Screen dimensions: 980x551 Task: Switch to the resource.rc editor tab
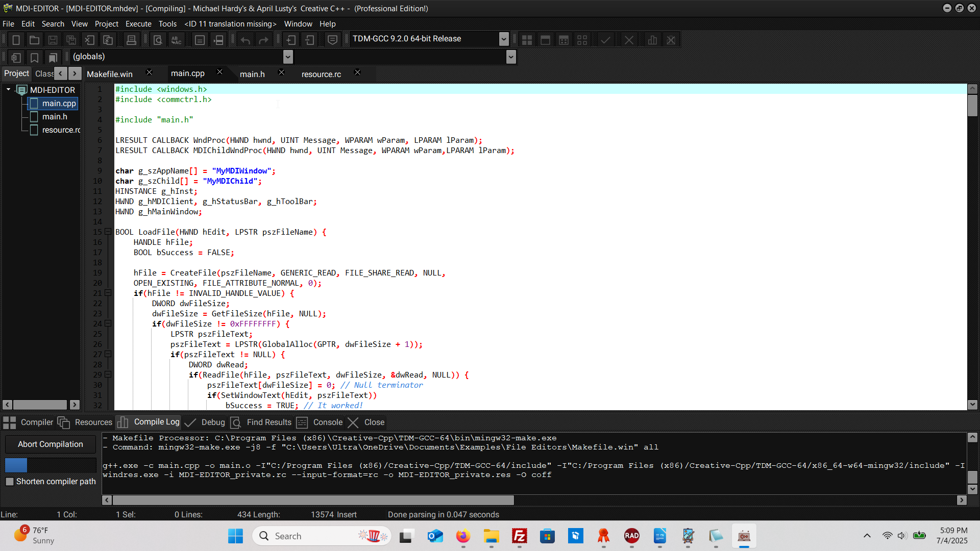[x=321, y=74]
